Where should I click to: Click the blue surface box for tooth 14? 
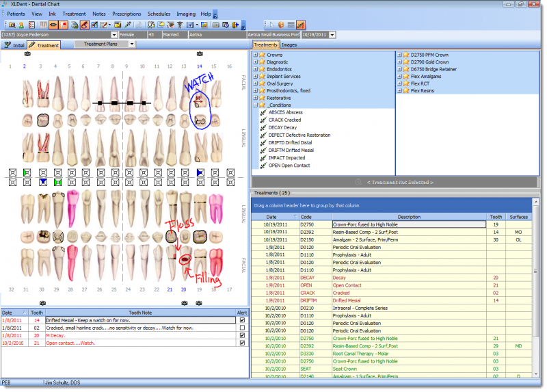click(x=200, y=172)
